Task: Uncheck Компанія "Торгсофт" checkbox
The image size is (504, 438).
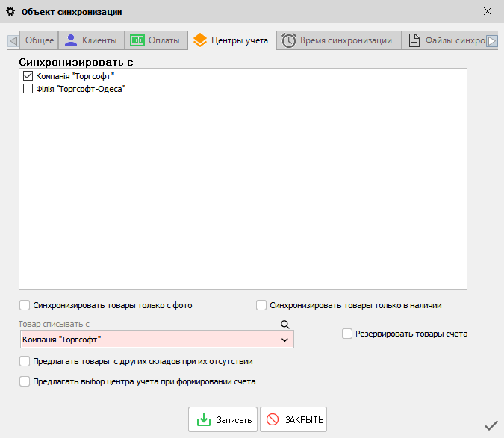Action: (28, 76)
